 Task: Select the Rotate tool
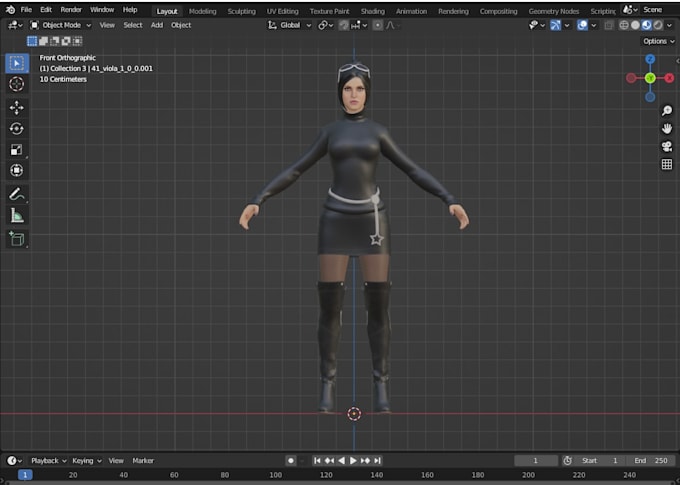(x=17, y=128)
